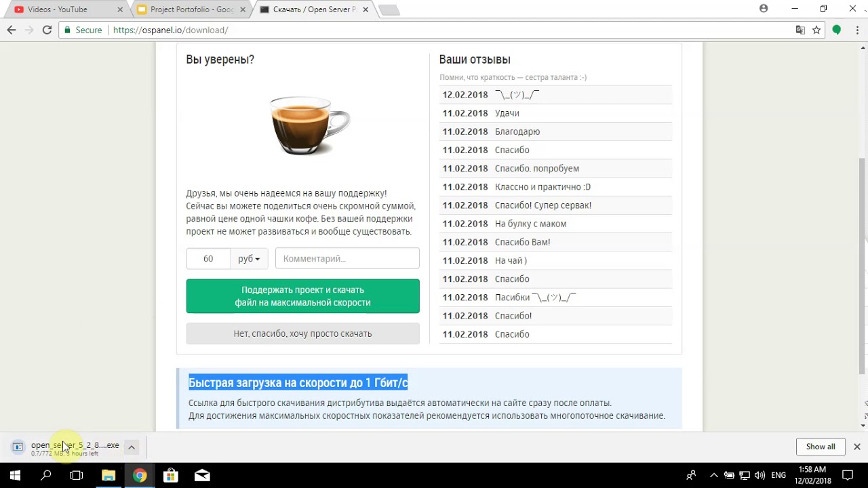868x488 pixels.
Task: Click the green extension icon
Action: pyautogui.click(x=836, y=30)
